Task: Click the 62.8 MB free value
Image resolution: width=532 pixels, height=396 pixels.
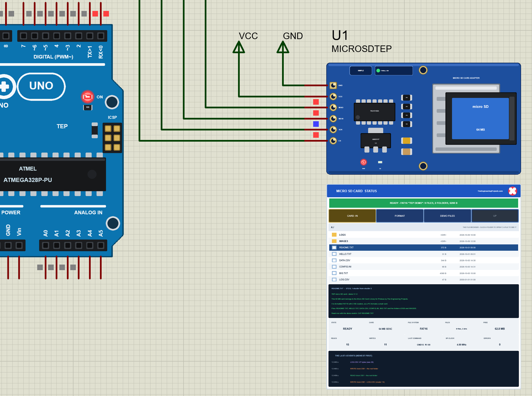Action: (500, 329)
